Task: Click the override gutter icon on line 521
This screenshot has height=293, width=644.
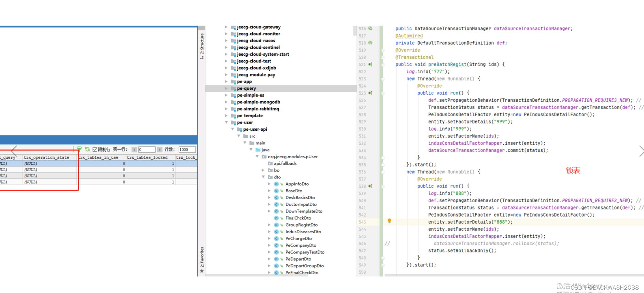Action: coord(370,64)
